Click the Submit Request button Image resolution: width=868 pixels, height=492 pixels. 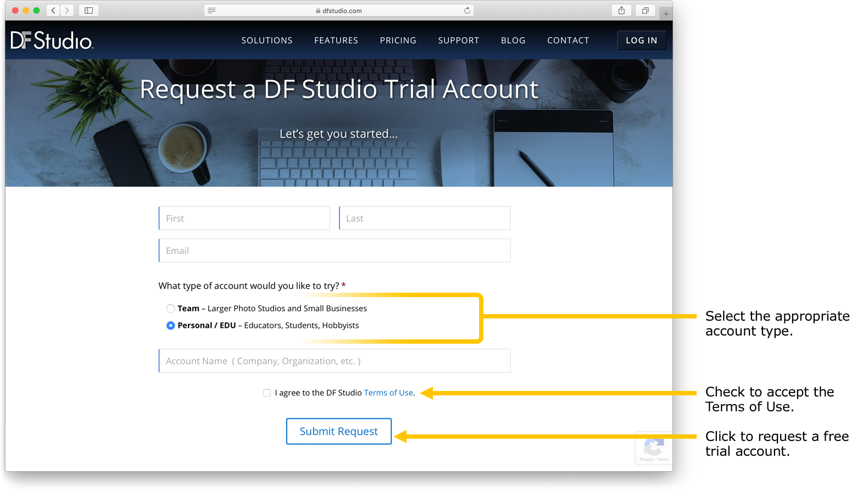[339, 431]
